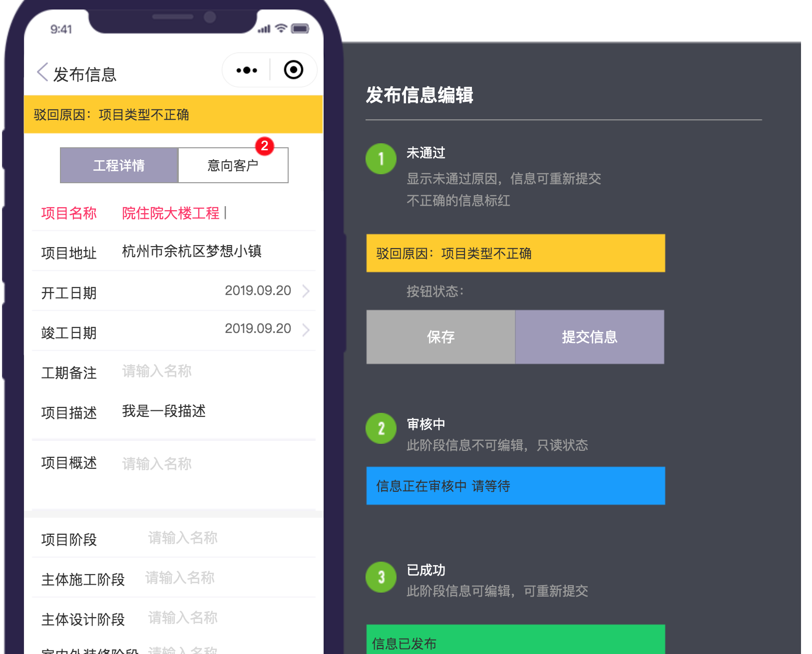Tap the cellular signal icon
Screen dimensions: 812x654
pyautogui.click(x=264, y=29)
